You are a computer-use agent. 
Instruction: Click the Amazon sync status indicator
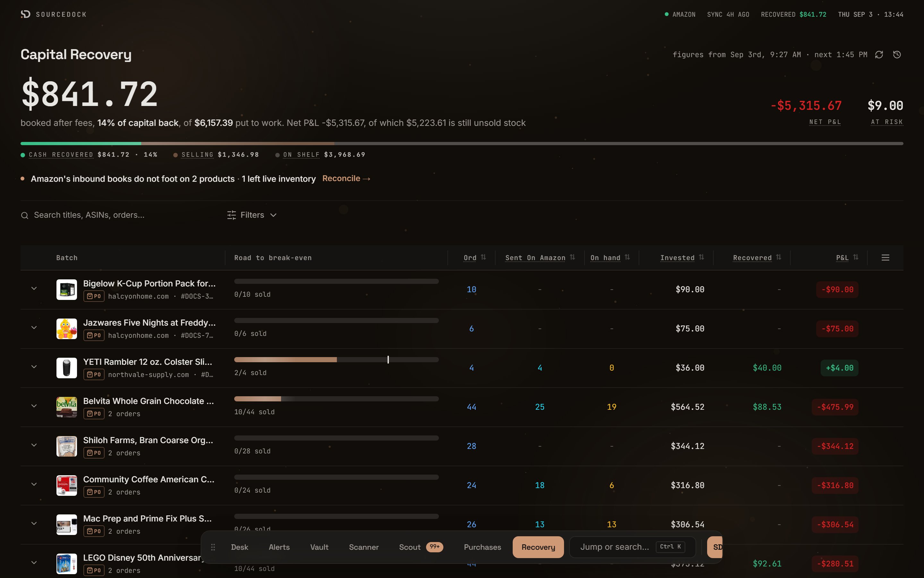point(680,14)
